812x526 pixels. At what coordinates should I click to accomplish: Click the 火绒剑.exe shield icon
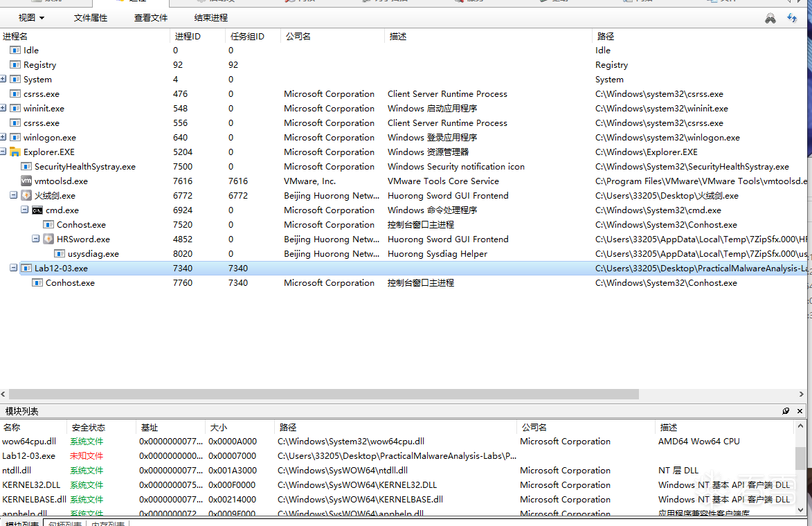pos(26,195)
